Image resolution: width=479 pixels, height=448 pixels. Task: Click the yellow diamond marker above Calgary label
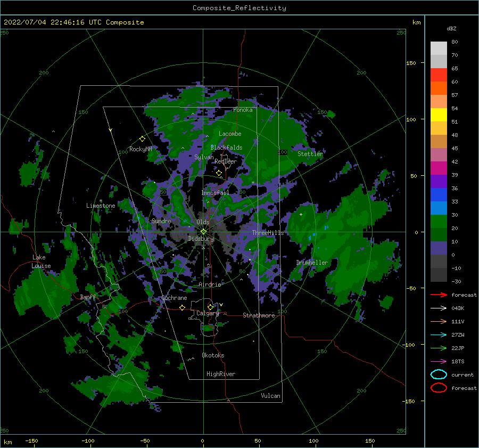coord(210,307)
